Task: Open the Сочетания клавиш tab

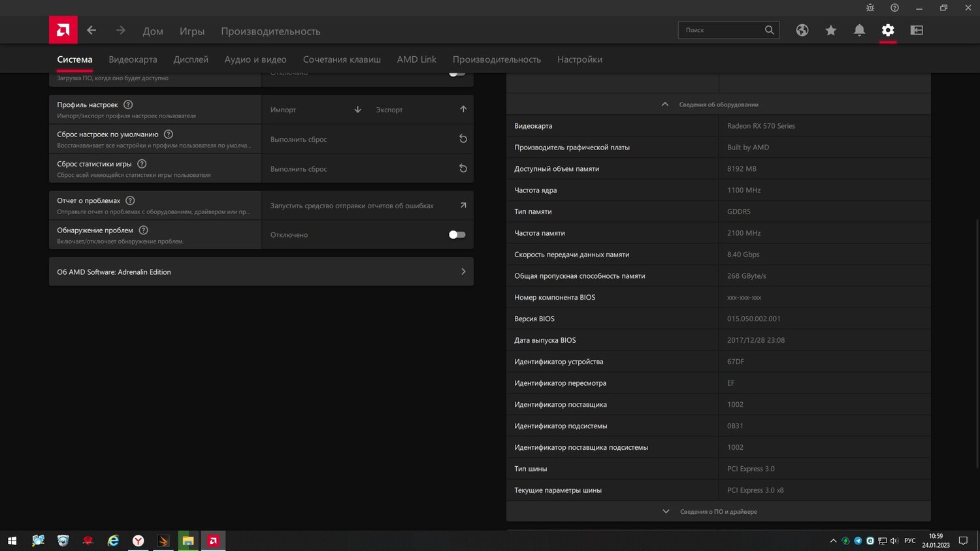Action: pos(342,59)
